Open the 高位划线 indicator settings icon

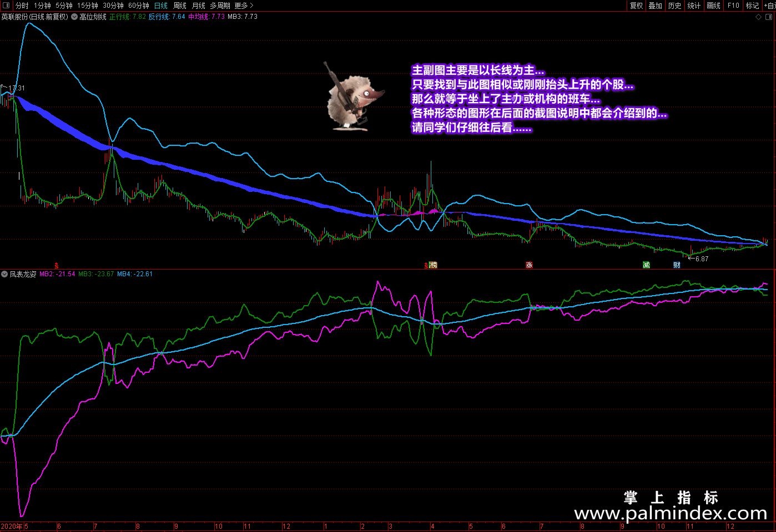click(x=74, y=17)
